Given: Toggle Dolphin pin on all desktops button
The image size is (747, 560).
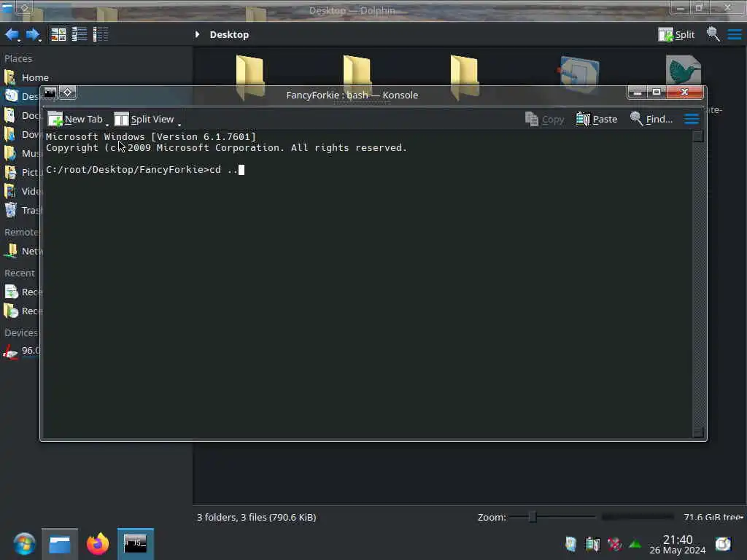Looking at the screenshot, I should coord(24,7).
